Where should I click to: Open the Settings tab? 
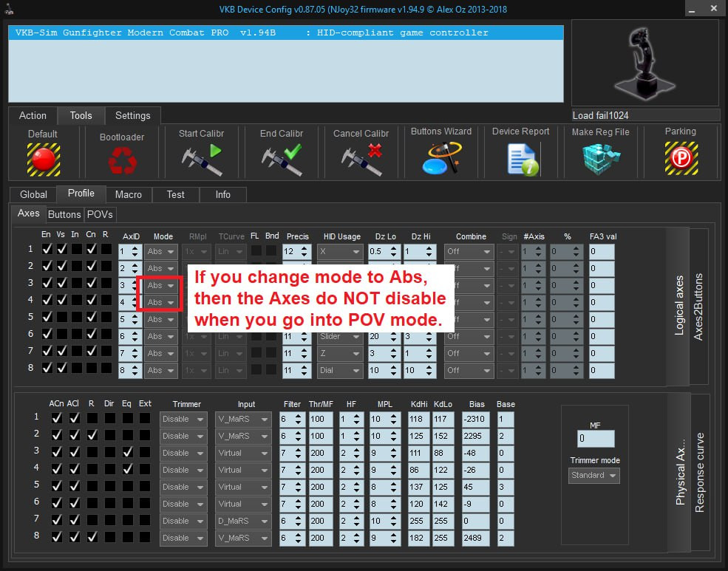[x=133, y=115]
